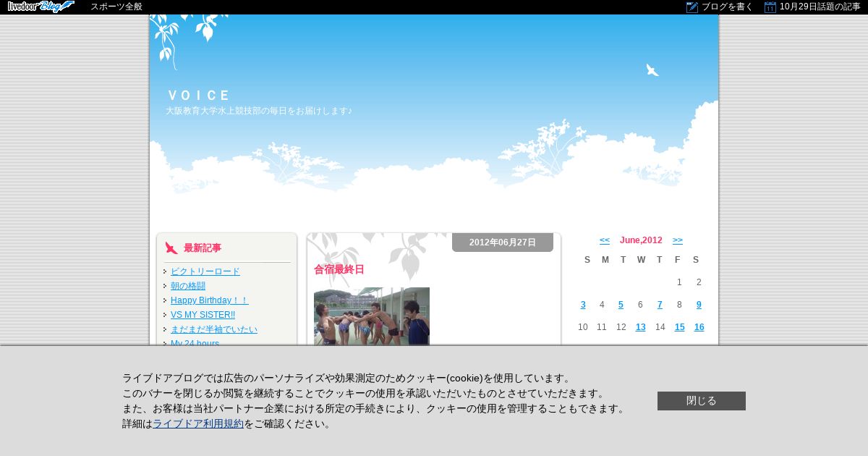The image size is (868, 456).
Task: Open the livedoor Blog logo
Action: coord(41,7)
